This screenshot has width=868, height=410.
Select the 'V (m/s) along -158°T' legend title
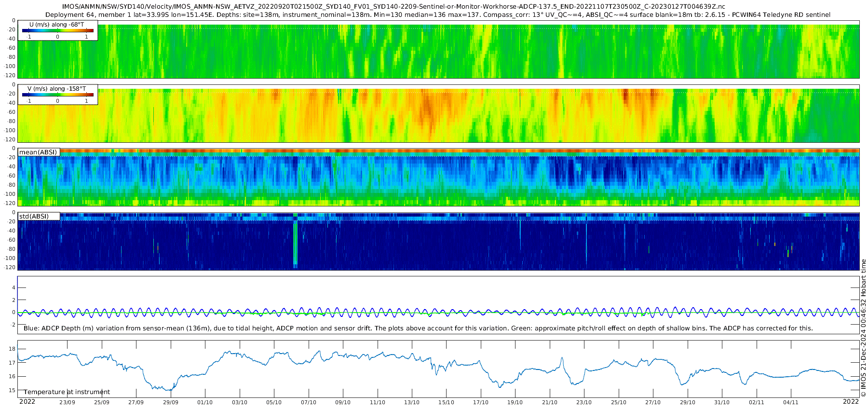pyautogui.click(x=57, y=89)
